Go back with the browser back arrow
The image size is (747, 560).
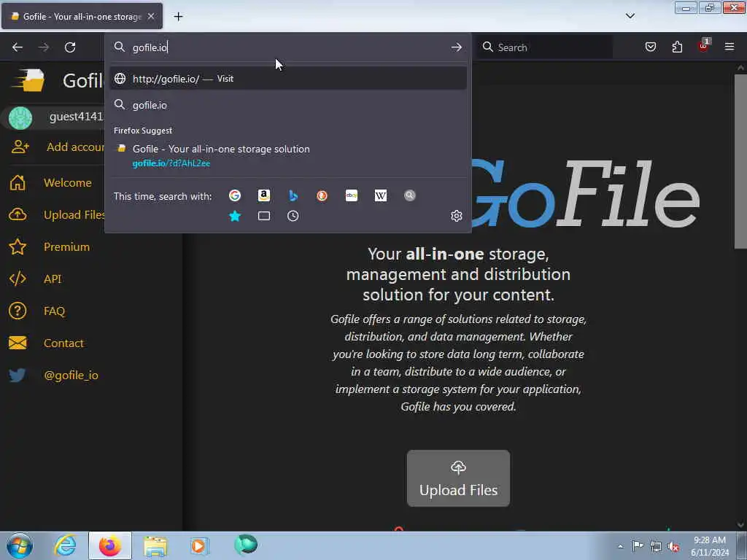point(18,47)
